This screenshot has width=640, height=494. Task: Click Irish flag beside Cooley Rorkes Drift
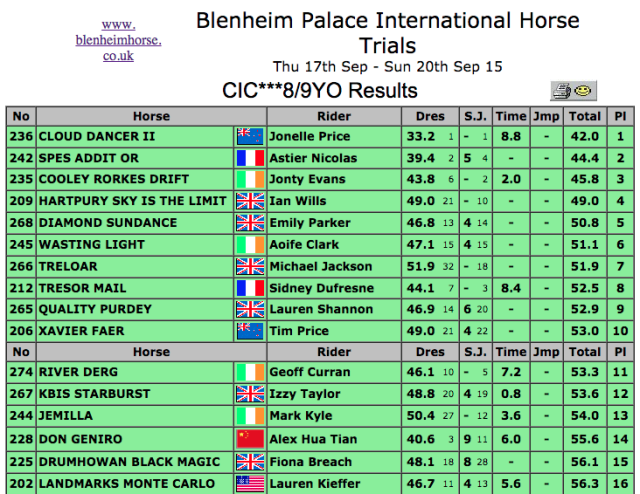[x=250, y=179]
